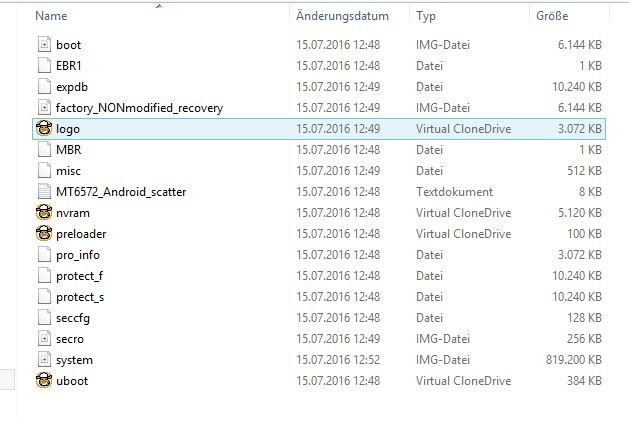Screen dimensions: 629x421
Task: Click the Virtual CloneDrive type of logo
Action: (464, 129)
